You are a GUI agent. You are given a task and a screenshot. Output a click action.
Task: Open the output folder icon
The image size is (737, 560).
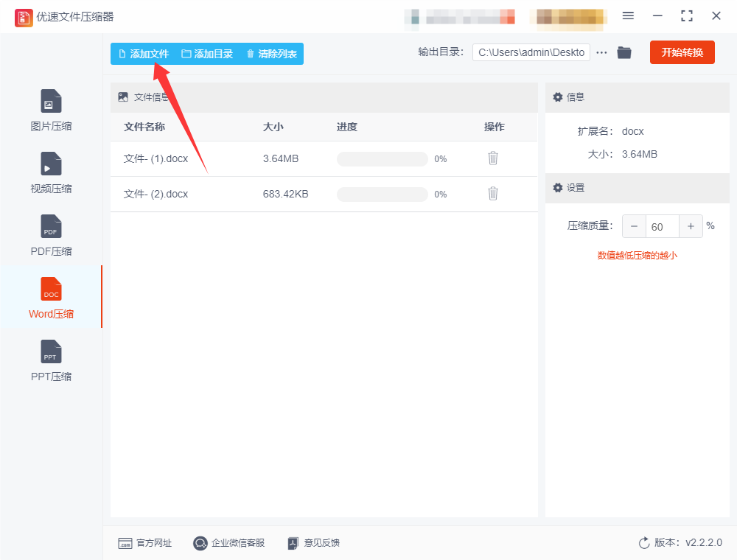[x=624, y=52]
